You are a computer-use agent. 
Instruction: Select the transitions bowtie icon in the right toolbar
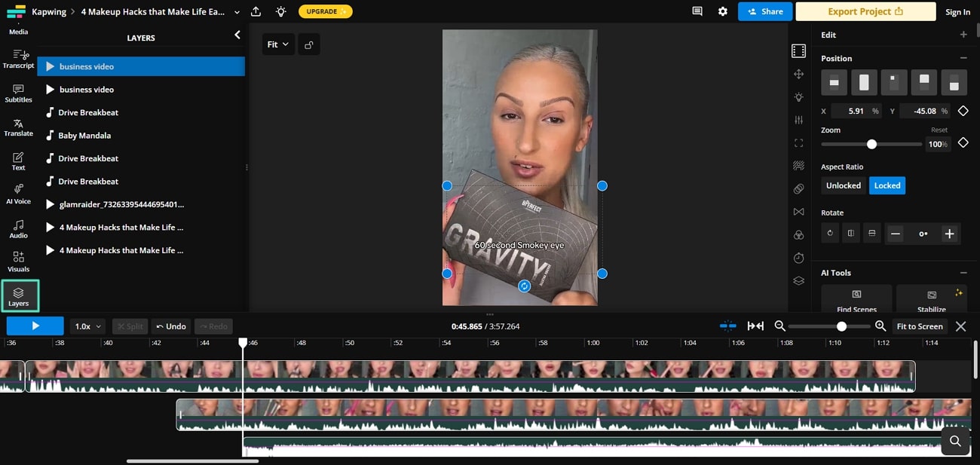[798, 212]
